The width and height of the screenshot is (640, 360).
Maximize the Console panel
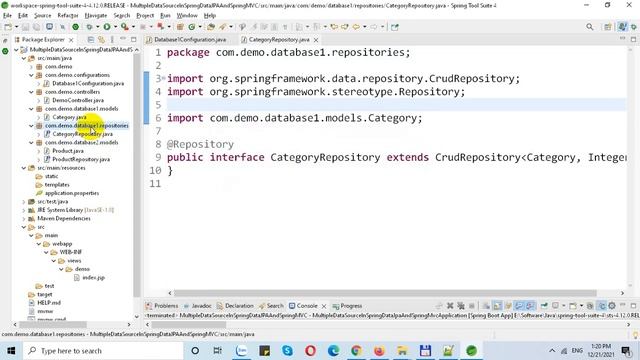(x=633, y=306)
